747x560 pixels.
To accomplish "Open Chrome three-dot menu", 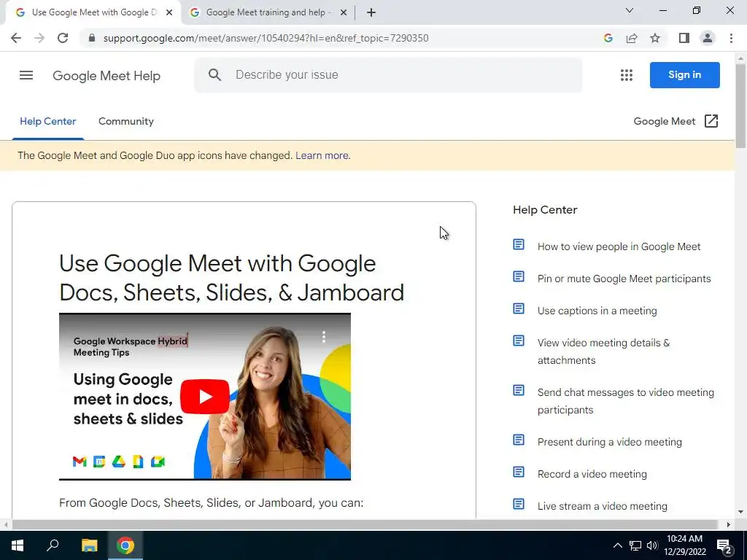I will pos(731,38).
